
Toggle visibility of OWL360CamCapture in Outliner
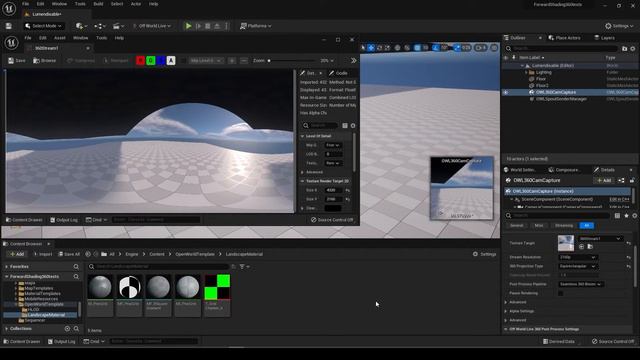[x=506, y=92]
